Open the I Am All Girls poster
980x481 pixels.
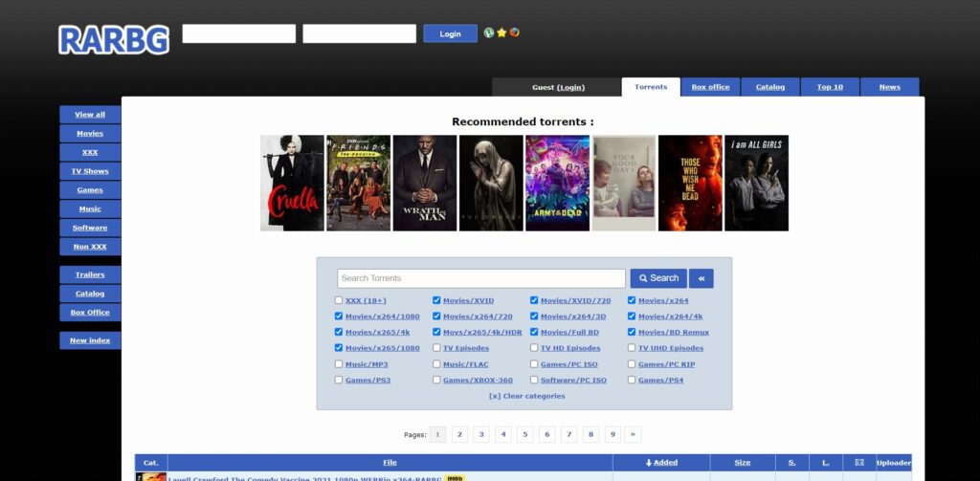[x=756, y=183]
